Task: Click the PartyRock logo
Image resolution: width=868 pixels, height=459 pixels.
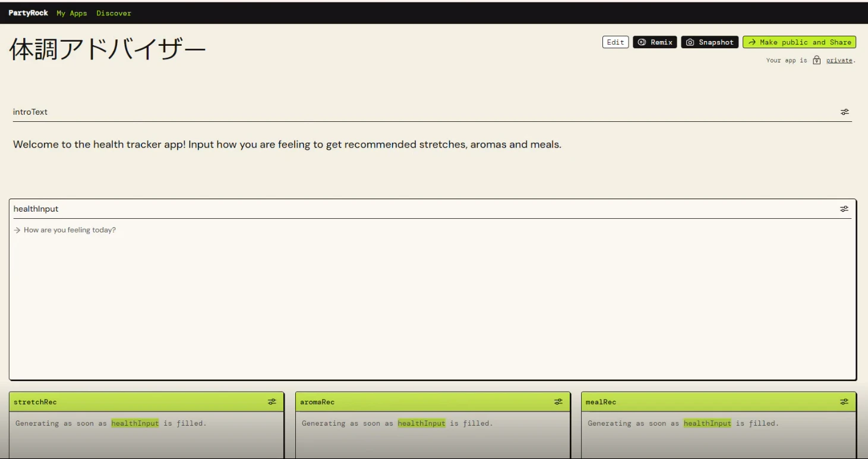Action: 28,13
